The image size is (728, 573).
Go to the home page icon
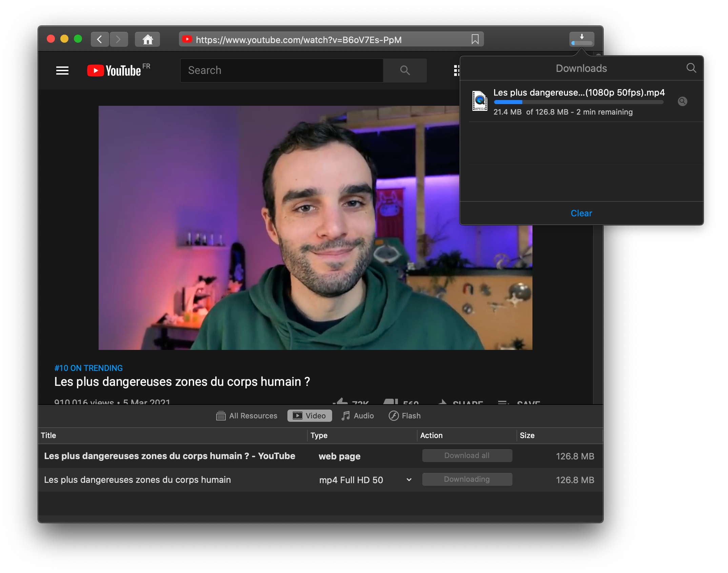(x=147, y=40)
